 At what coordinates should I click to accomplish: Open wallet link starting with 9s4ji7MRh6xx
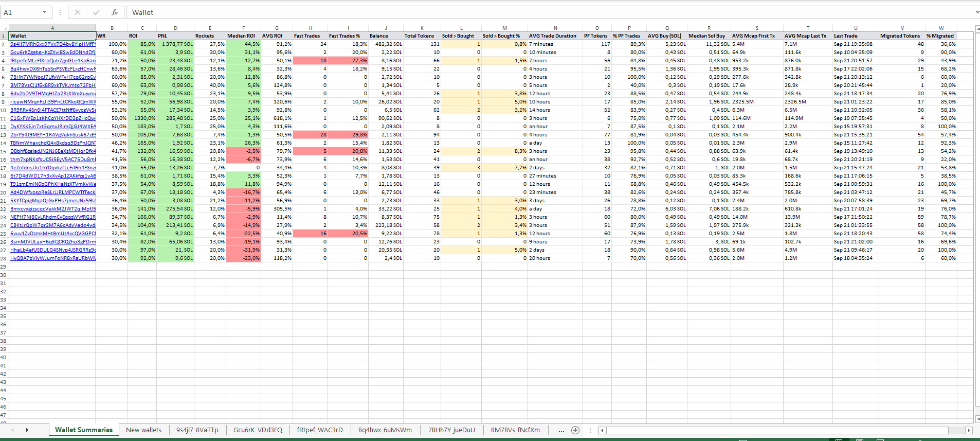click(53, 44)
